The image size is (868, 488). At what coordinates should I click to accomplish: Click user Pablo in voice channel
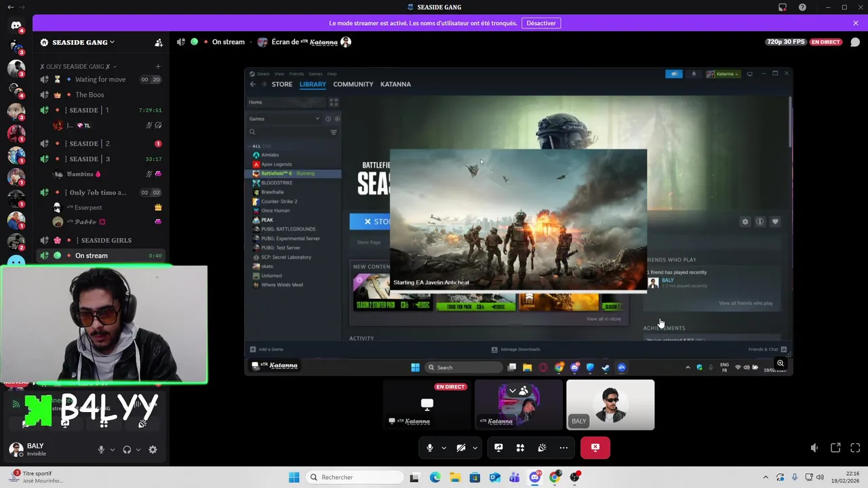coord(107,222)
